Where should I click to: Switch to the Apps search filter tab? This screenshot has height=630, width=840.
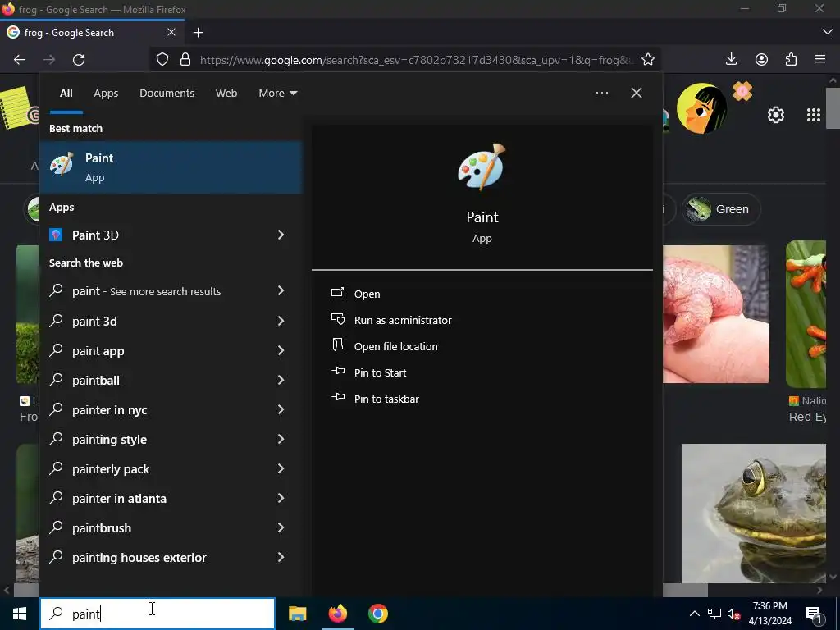click(x=106, y=94)
